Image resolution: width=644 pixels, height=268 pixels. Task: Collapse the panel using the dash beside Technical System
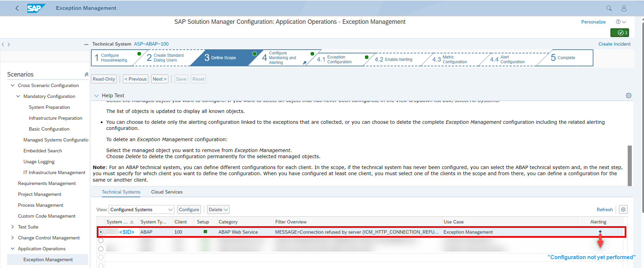[x=86, y=44]
